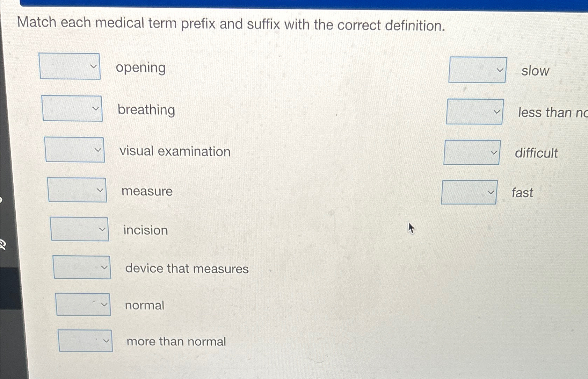Click the chevron arrow in the 'slow' selector
Viewport: 588px width, 379px height.
tap(500, 70)
